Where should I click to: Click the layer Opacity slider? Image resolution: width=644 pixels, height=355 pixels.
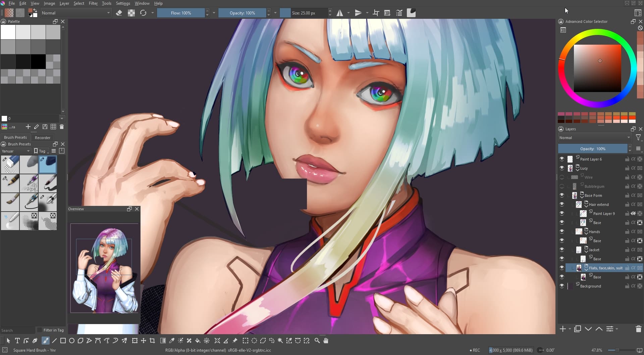click(592, 149)
